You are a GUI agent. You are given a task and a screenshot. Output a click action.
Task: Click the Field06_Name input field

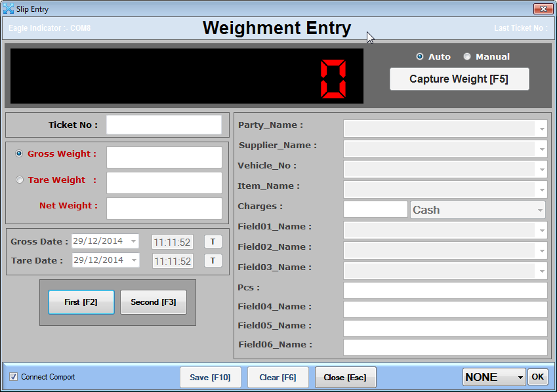click(x=445, y=347)
